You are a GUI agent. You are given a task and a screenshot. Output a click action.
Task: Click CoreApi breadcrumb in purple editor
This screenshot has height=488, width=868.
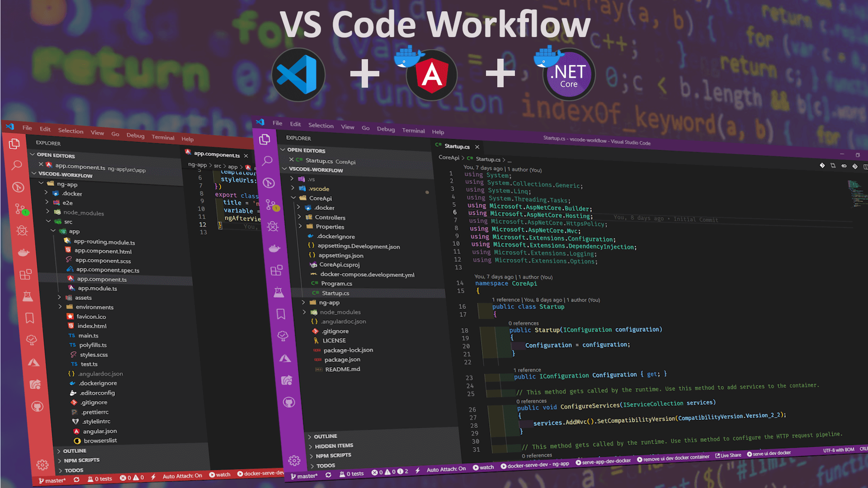tap(449, 158)
